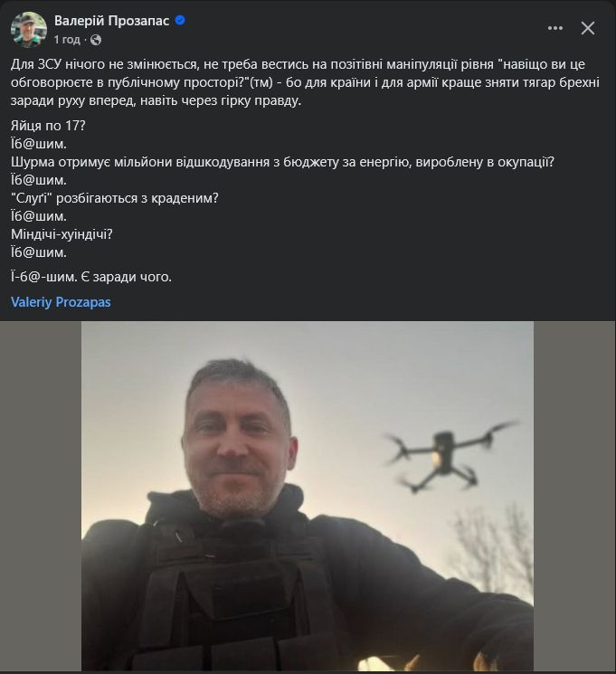Open Валерій Прозапас profile avatar

point(29,29)
